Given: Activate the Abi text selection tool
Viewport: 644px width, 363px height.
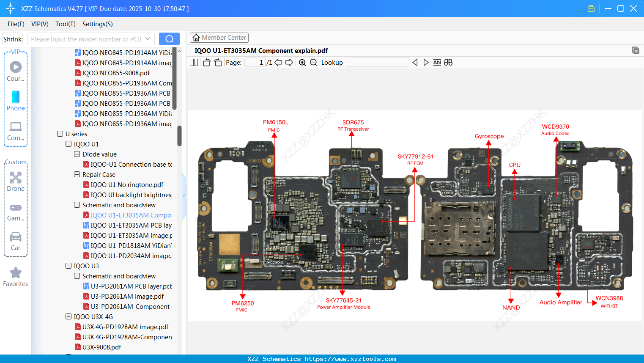Looking at the screenshot, I should click(437, 62).
